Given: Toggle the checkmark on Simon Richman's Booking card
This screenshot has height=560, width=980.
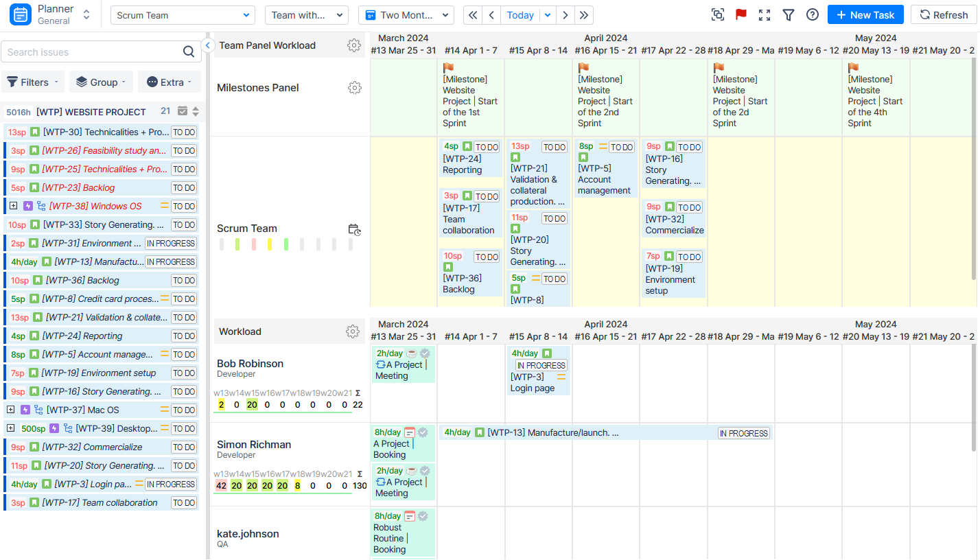Looking at the screenshot, I should (424, 432).
